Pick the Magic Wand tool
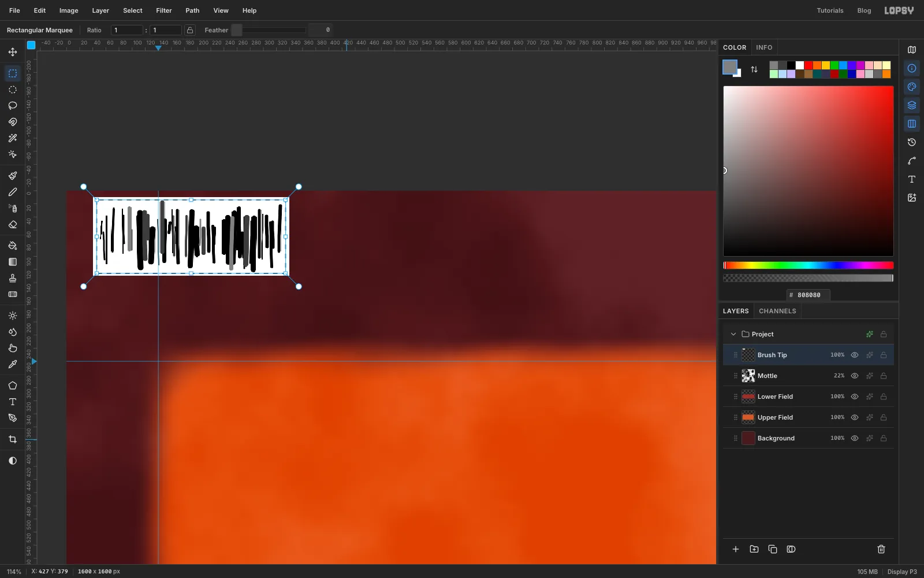The image size is (924, 578). point(13,138)
